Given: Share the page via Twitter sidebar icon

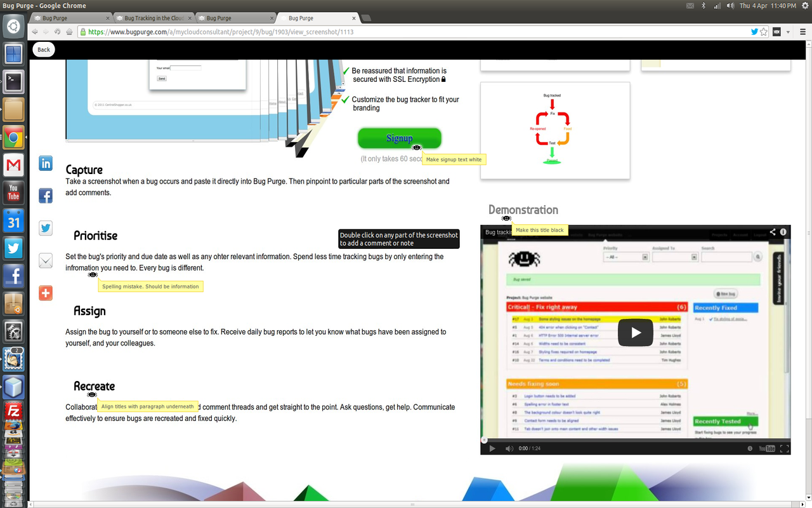Looking at the screenshot, I should [x=46, y=228].
